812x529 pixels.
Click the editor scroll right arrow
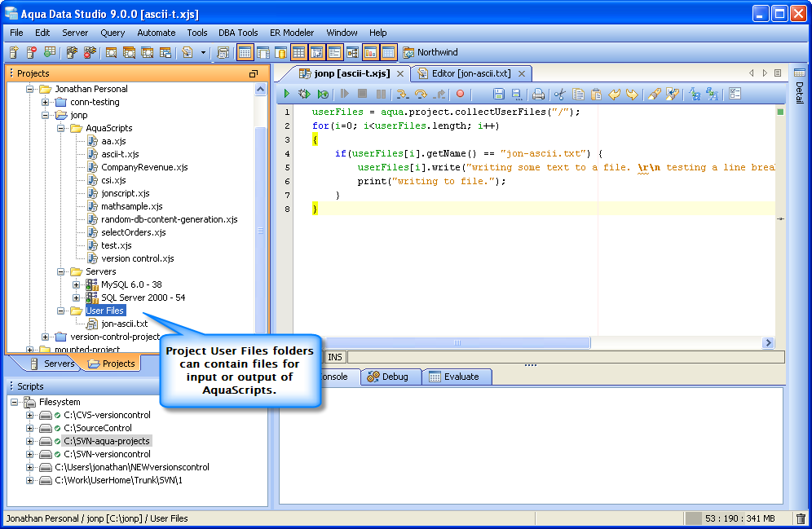768,342
